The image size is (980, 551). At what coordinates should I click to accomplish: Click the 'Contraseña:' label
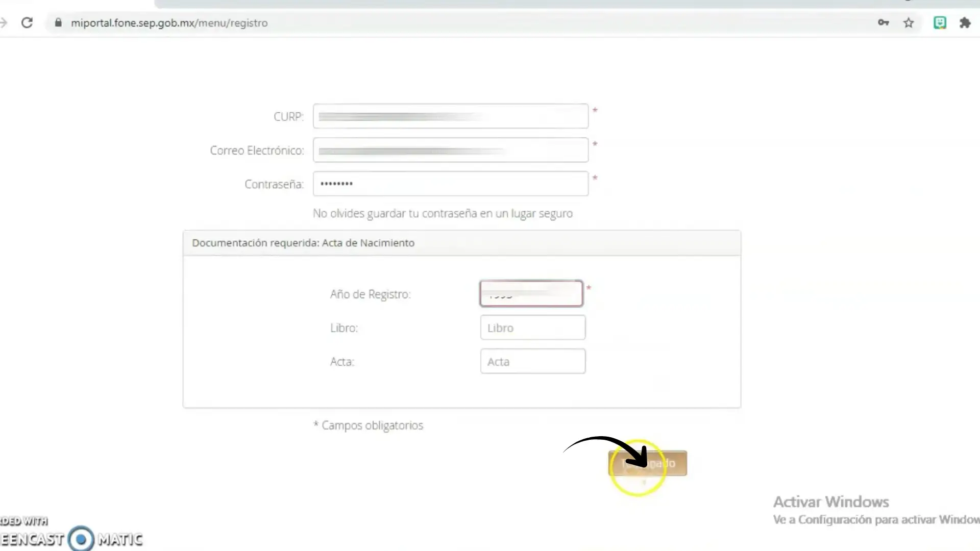point(274,184)
